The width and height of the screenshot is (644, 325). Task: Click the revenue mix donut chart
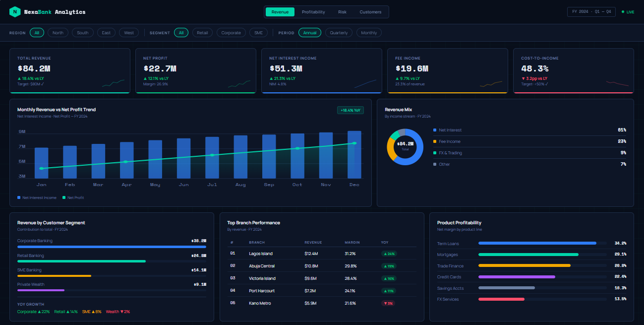tap(405, 146)
